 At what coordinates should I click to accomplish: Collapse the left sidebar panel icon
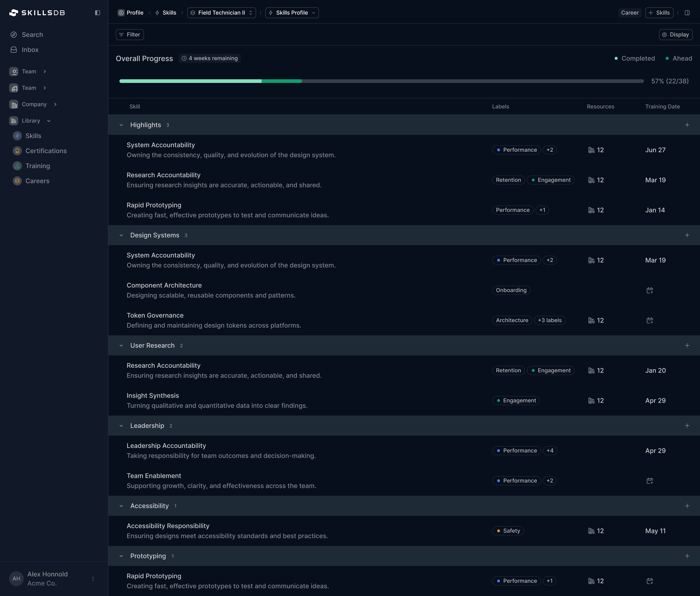pyautogui.click(x=97, y=13)
